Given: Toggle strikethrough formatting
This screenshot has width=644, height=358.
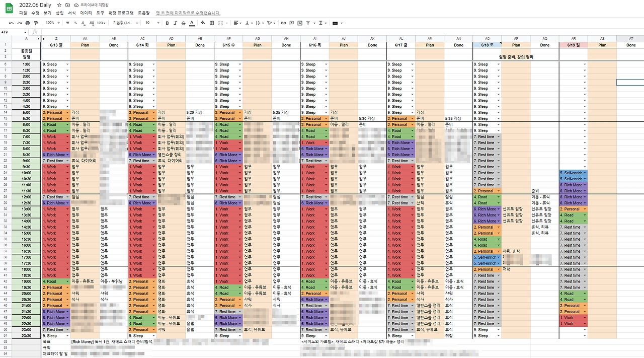Looking at the screenshot, I should pyautogui.click(x=183, y=23).
